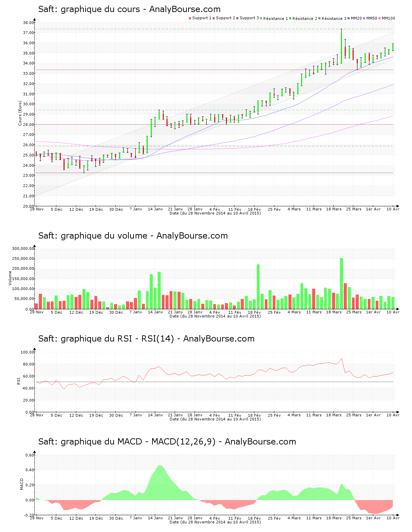
Task: Click the '7 Janv' date on RSI chart
Action: pos(136,415)
